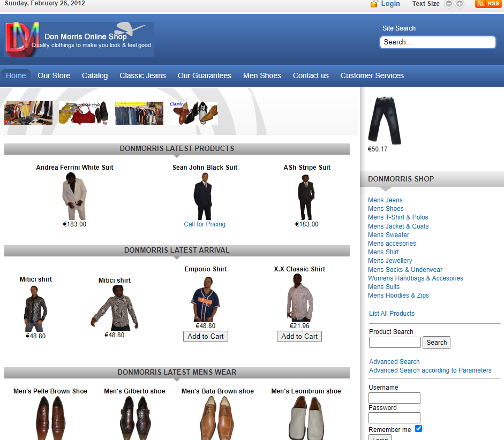Click the Username input field
The height and width of the screenshot is (440, 504).
(x=394, y=398)
